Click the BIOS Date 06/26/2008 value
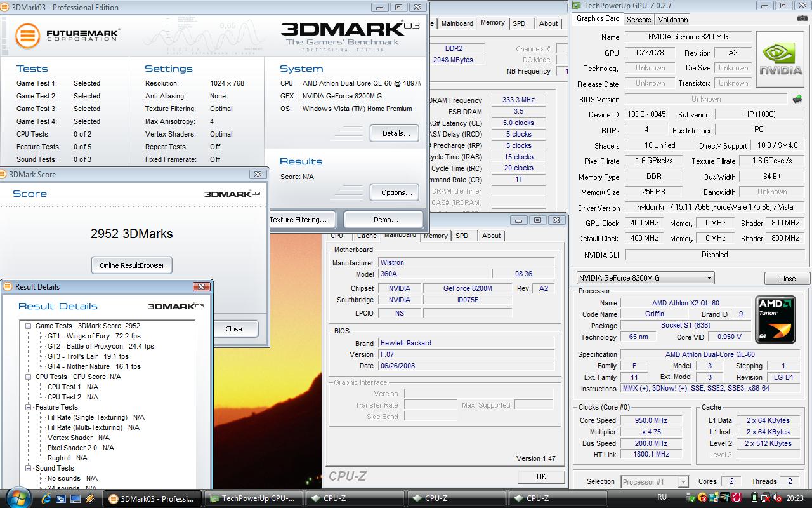812x508 pixels. pyautogui.click(x=466, y=366)
